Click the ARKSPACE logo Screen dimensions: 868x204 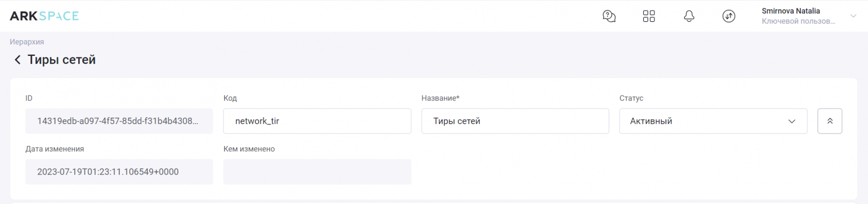[44, 16]
